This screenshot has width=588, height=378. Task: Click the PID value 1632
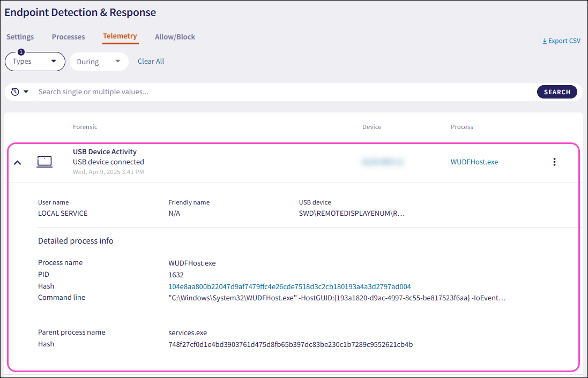(x=176, y=275)
